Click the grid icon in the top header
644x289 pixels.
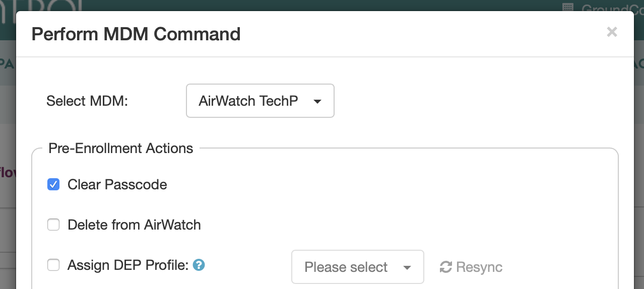568,7
